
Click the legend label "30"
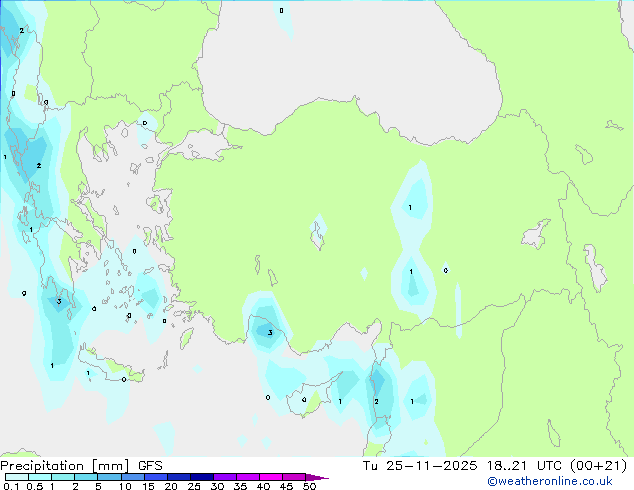pyautogui.click(x=217, y=486)
